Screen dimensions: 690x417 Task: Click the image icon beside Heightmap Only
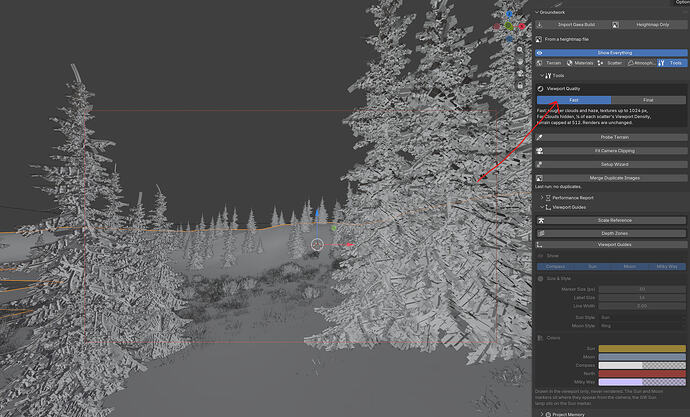[x=616, y=25]
